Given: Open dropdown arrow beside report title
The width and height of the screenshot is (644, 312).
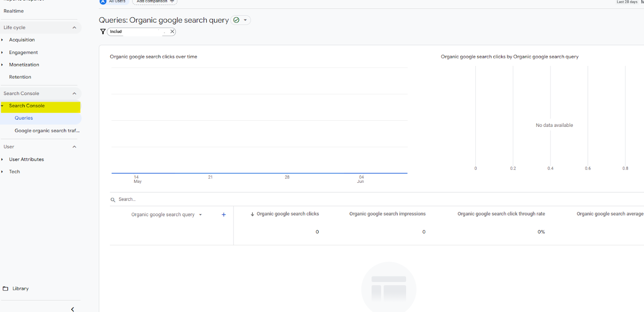Looking at the screenshot, I should [x=245, y=20].
